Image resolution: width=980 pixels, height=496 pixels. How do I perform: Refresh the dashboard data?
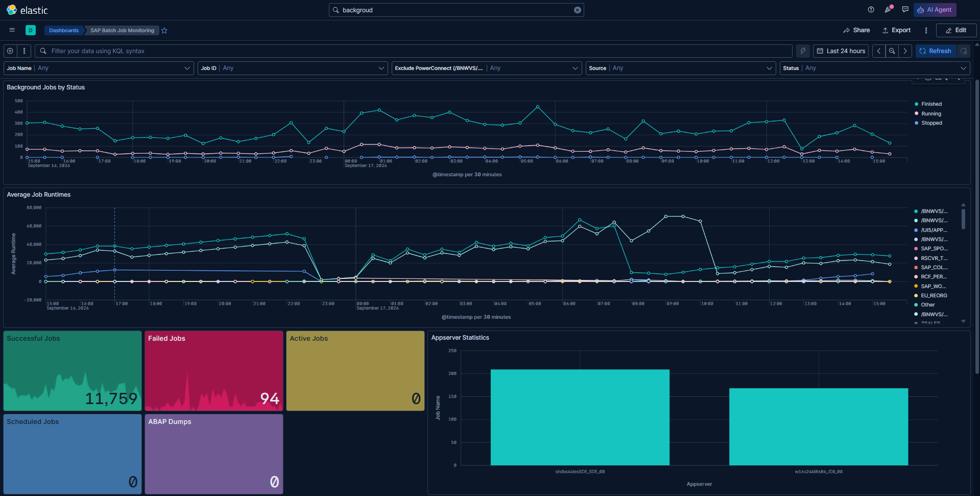coord(936,51)
